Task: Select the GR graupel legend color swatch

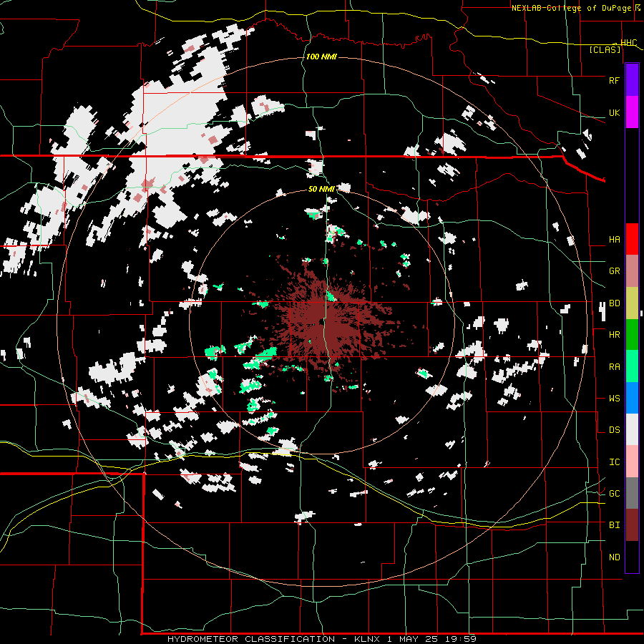Action: pos(632,270)
